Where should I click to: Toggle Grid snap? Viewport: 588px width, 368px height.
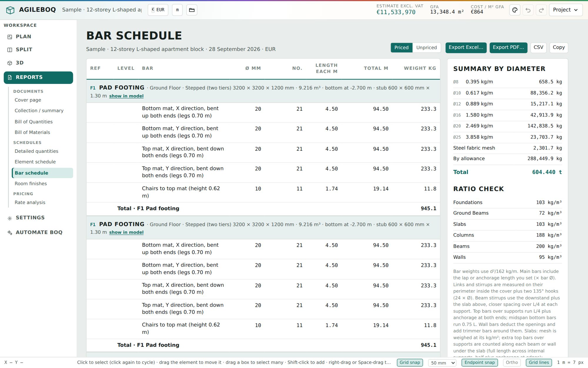pos(410,362)
